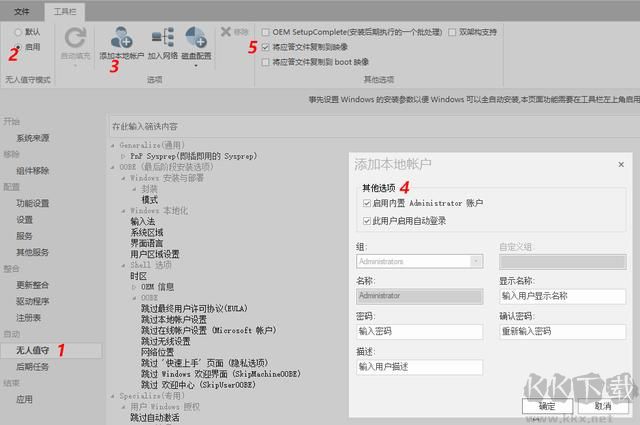The image size is (640, 425).
Task: Toggle 此用户启用自动登录 checkbox
Action: 367,221
